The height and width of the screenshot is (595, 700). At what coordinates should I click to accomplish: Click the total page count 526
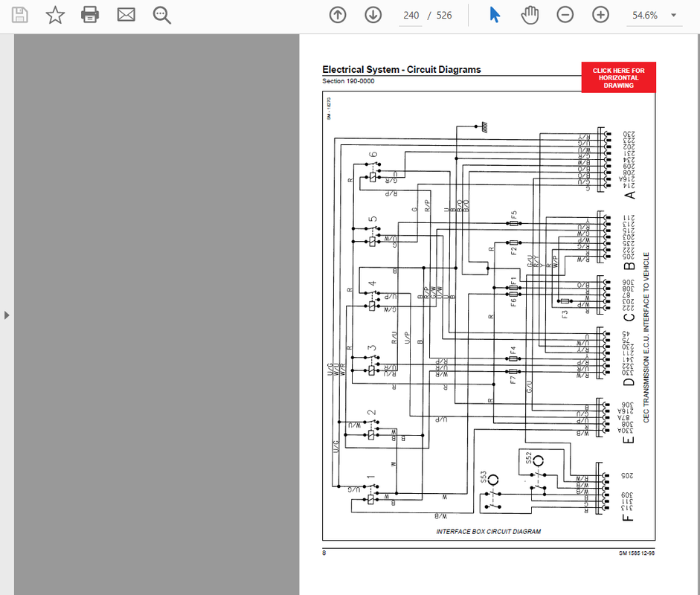pyautogui.click(x=444, y=16)
